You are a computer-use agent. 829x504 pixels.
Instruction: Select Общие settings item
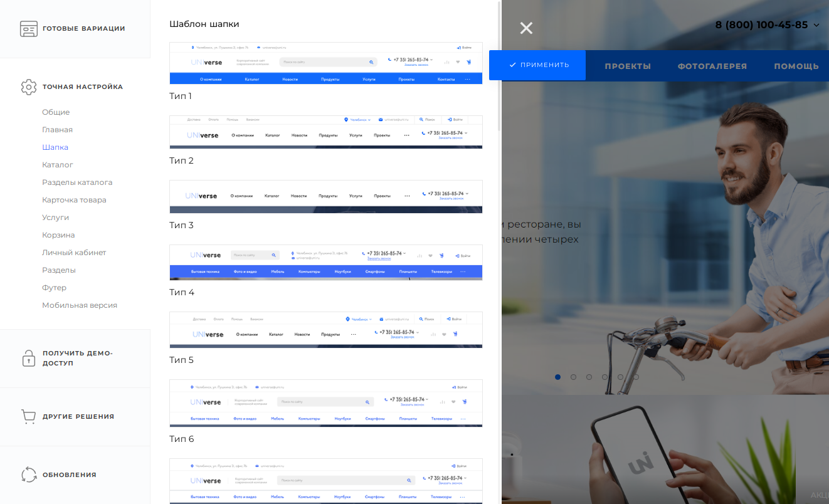pyautogui.click(x=56, y=112)
